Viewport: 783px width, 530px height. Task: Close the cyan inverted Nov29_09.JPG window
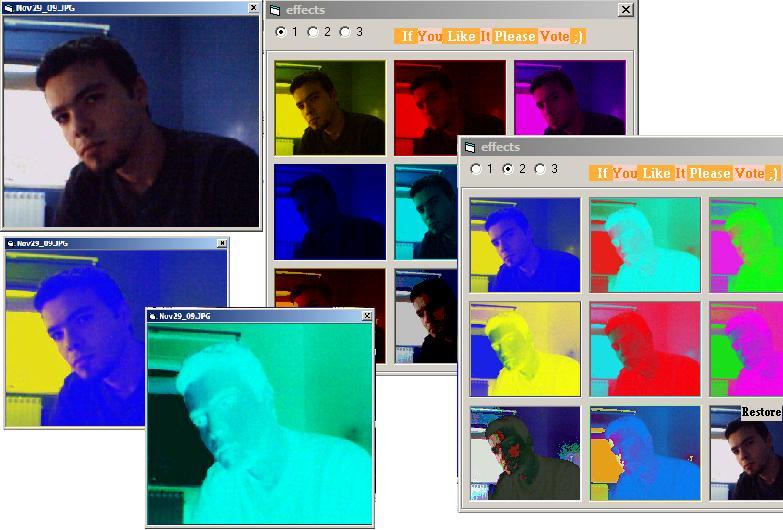[x=367, y=316]
